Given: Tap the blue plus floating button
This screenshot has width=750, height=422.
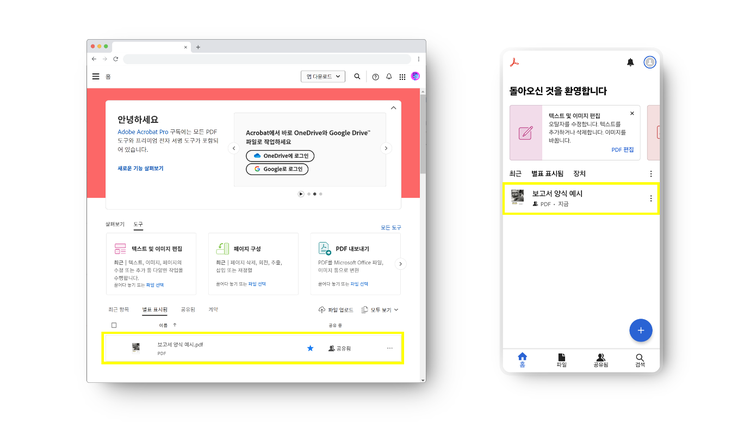Looking at the screenshot, I should (x=640, y=330).
